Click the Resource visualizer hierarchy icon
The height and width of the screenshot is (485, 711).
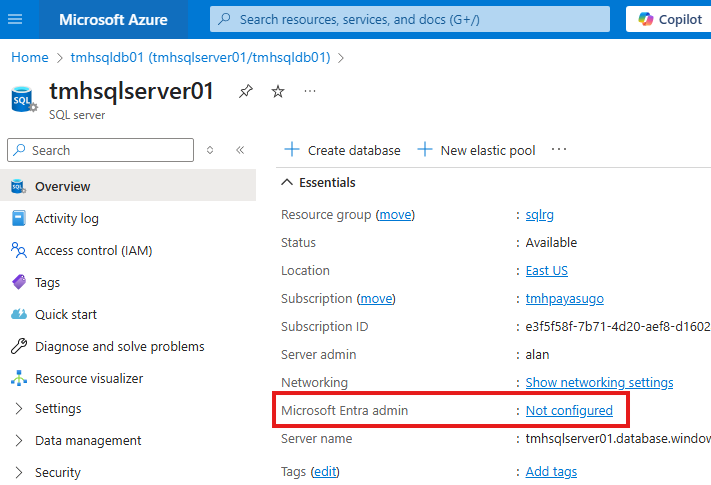pyautogui.click(x=19, y=378)
